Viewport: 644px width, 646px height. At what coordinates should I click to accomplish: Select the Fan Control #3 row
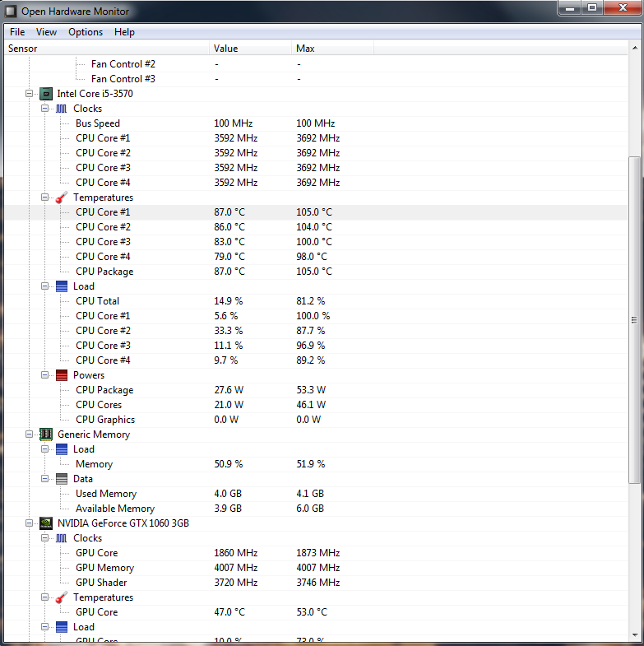(316, 79)
